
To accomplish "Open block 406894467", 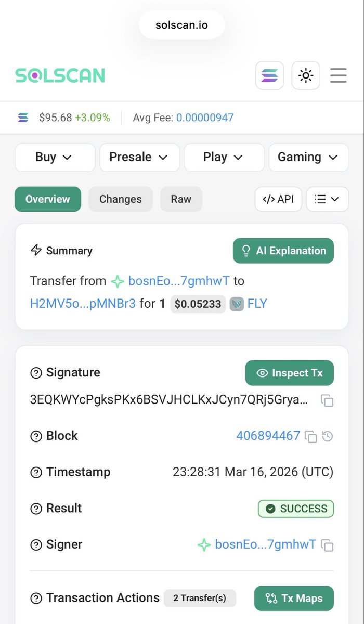I will coord(268,436).
